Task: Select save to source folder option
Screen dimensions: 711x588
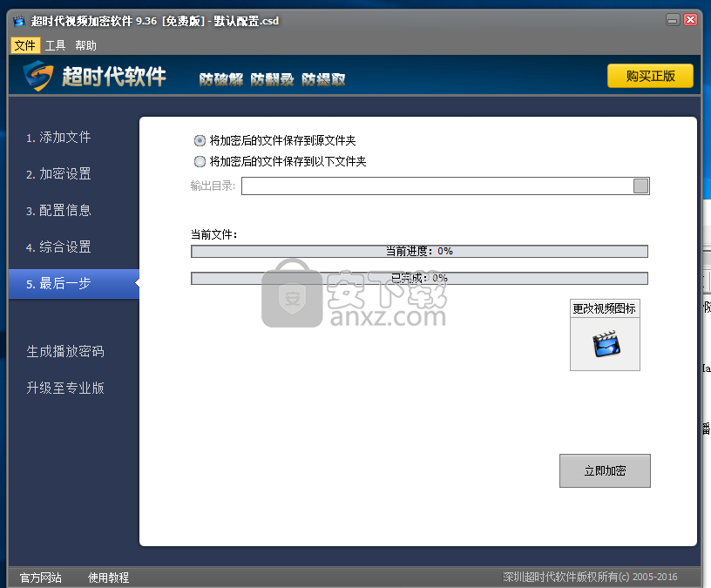Action: (x=274, y=140)
